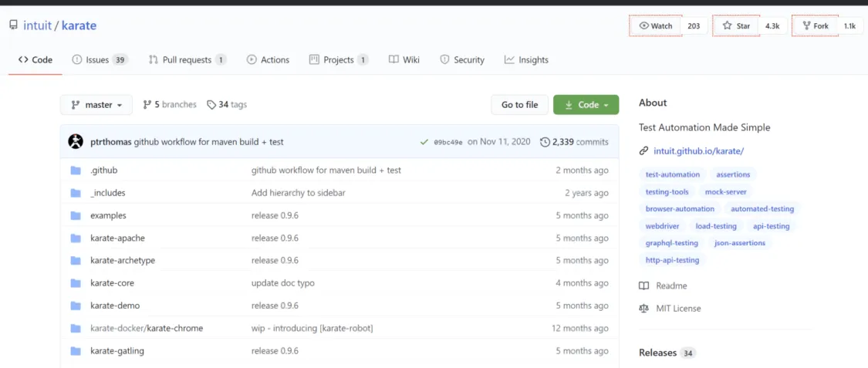The image size is (868, 368).
Task: Click the Go to file button
Action: tap(519, 105)
